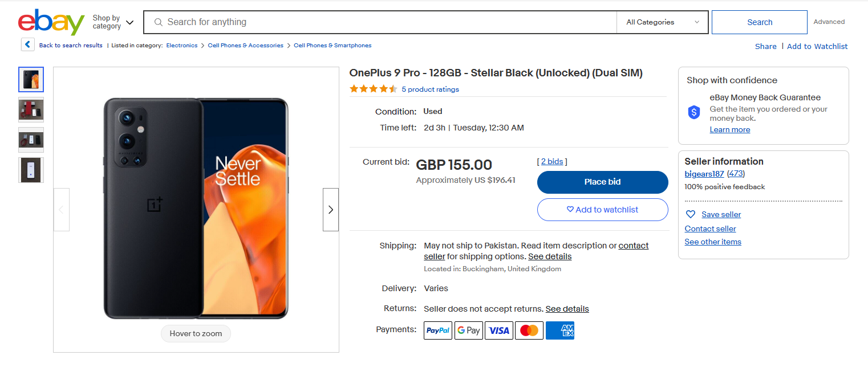
Task: Show the next product image arrow
Action: coord(330,210)
